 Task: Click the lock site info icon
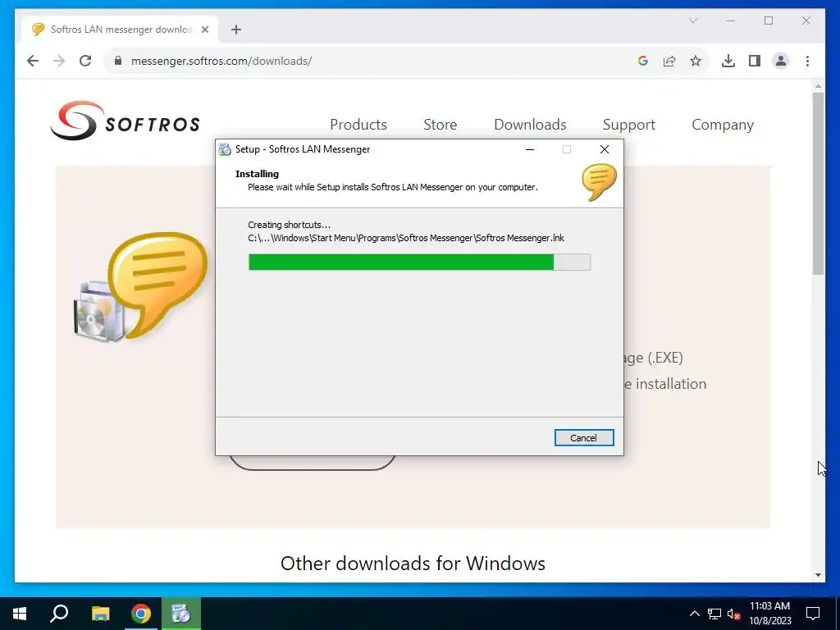coord(118,61)
